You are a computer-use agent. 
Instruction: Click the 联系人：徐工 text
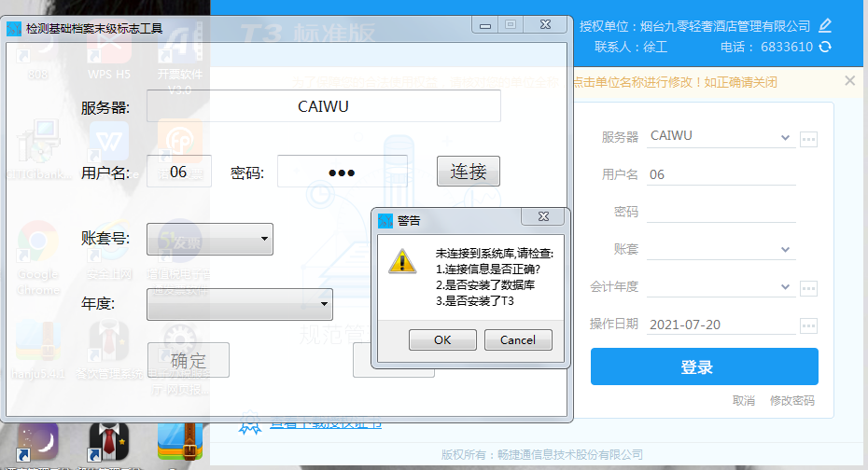tap(631, 47)
